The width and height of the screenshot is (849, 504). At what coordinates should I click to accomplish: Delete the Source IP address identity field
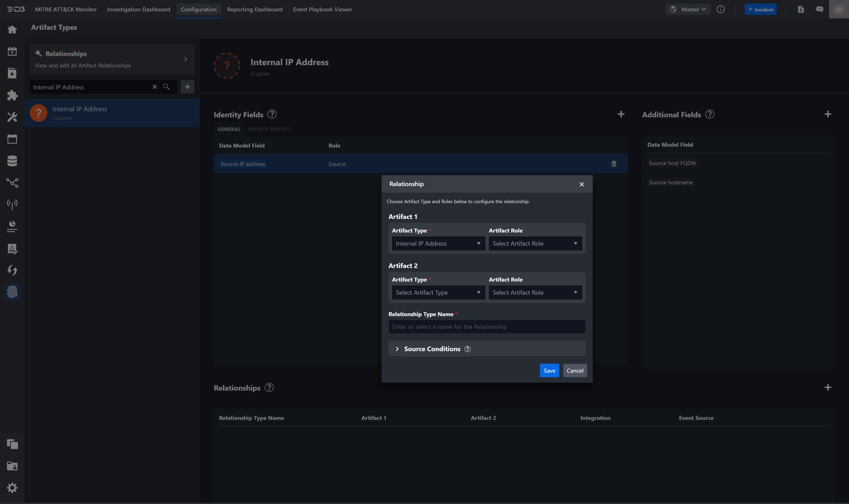pyautogui.click(x=614, y=164)
